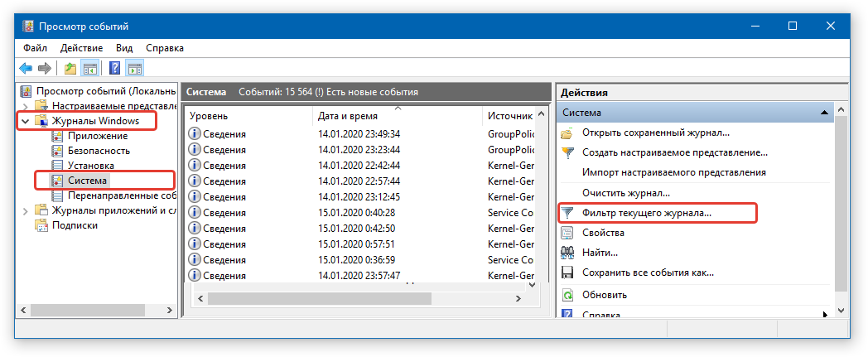The width and height of the screenshot is (868, 357).
Task: Click Импорт настраиваемого представления action
Action: click(674, 172)
